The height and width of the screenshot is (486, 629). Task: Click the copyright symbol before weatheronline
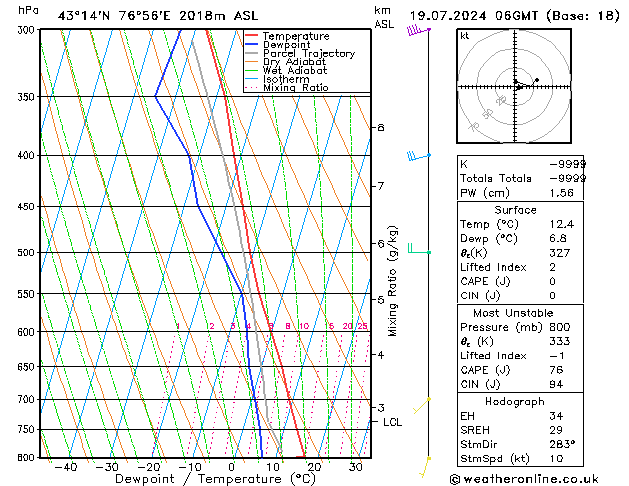(457, 478)
